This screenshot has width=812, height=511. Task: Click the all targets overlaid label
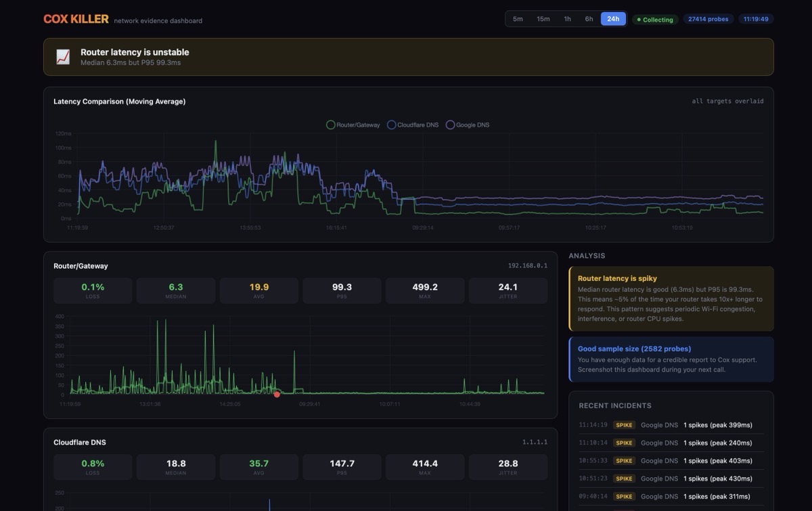tap(727, 102)
